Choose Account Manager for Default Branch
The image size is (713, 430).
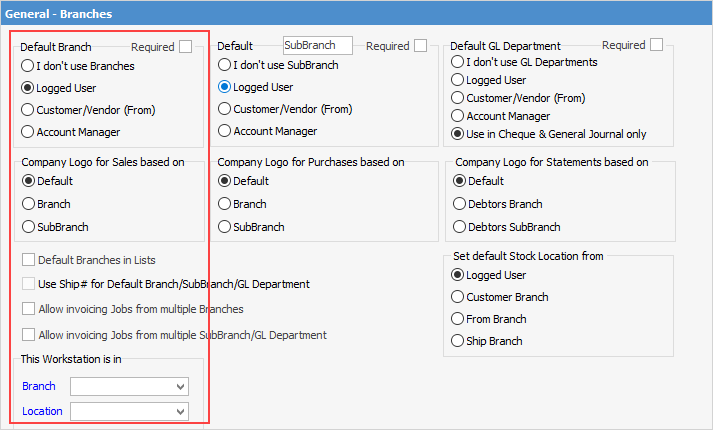click(x=28, y=132)
